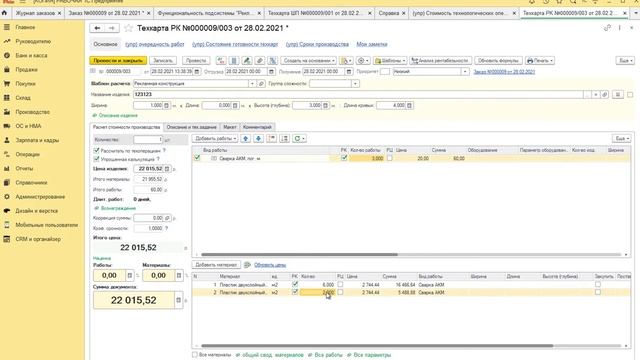Screen dimensions: 640x360
Task: Open calendar picker for Отгрузка date
Action: click(x=271, y=71)
